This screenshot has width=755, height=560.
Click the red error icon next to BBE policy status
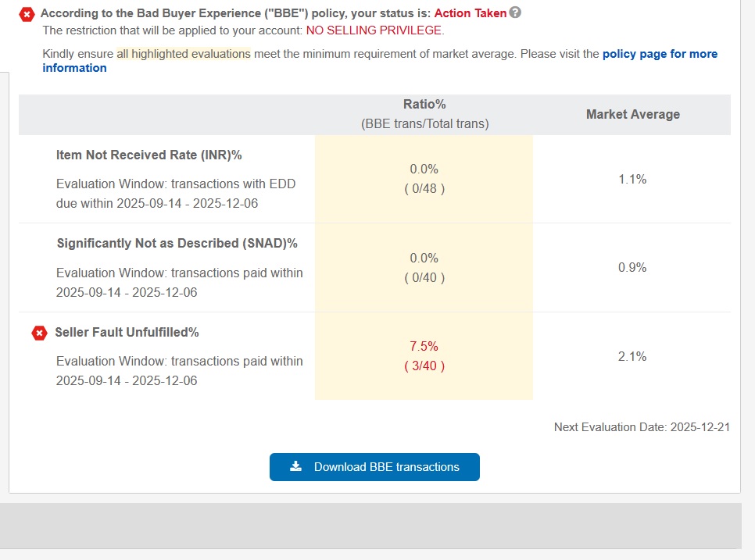point(27,15)
